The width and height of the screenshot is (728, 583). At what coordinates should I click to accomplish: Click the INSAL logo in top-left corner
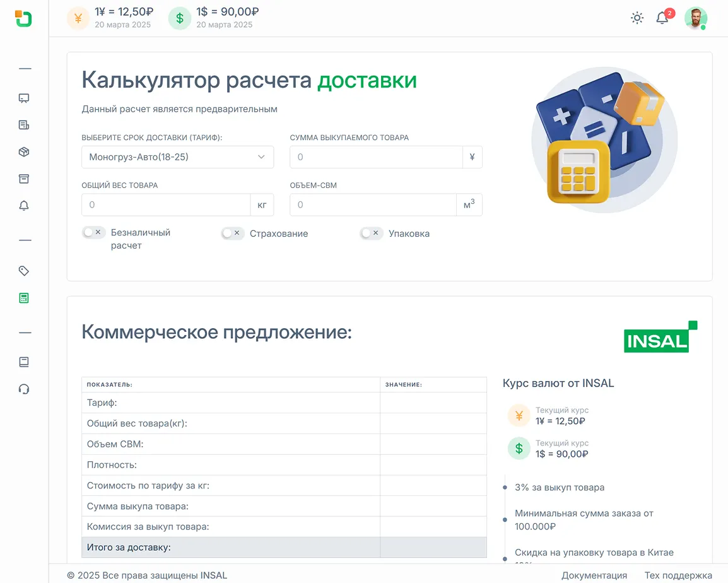23,18
